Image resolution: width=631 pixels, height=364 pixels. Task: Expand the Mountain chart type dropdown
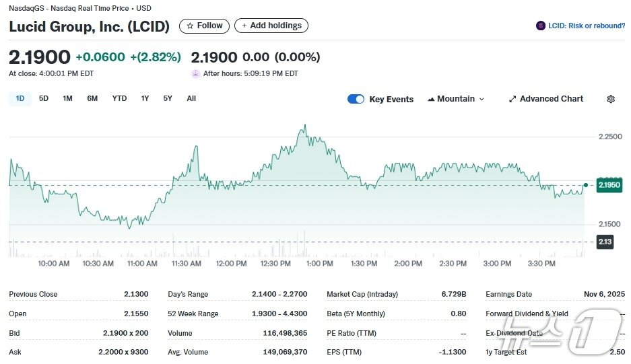click(x=481, y=99)
